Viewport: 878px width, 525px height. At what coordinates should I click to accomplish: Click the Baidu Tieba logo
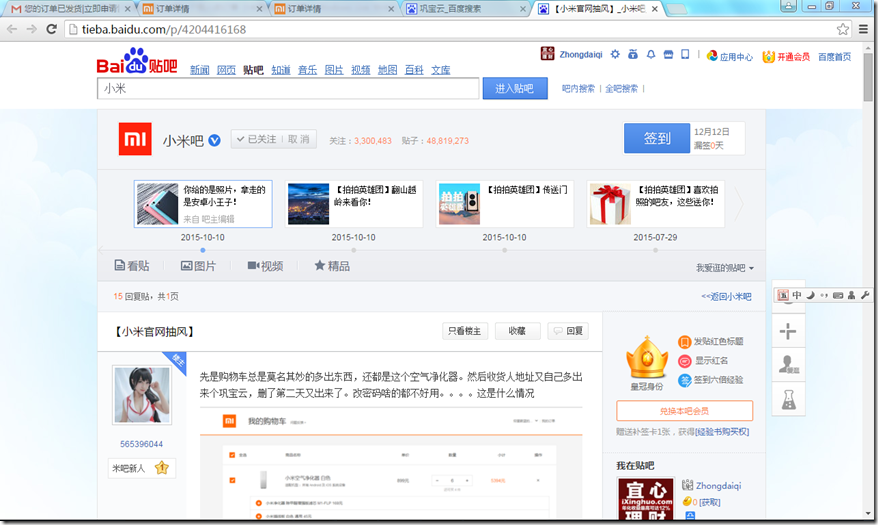pos(137,62)
